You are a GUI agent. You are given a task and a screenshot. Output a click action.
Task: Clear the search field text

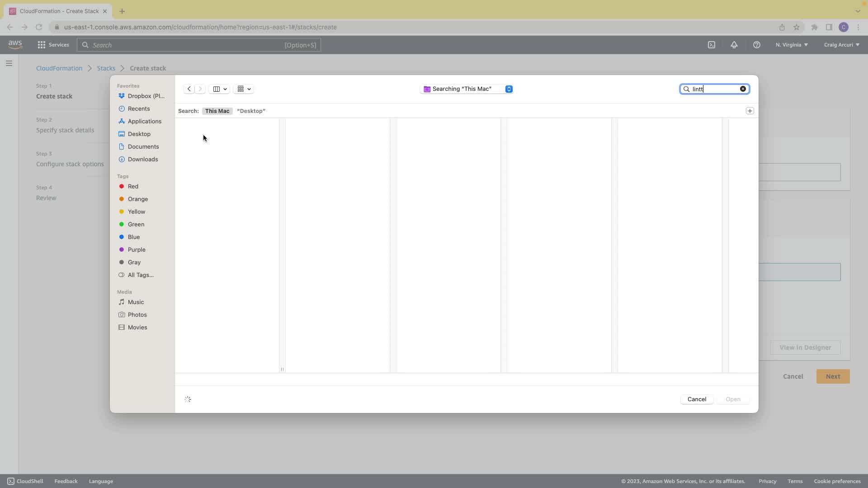pyautogui.click(x=743, y=89)
